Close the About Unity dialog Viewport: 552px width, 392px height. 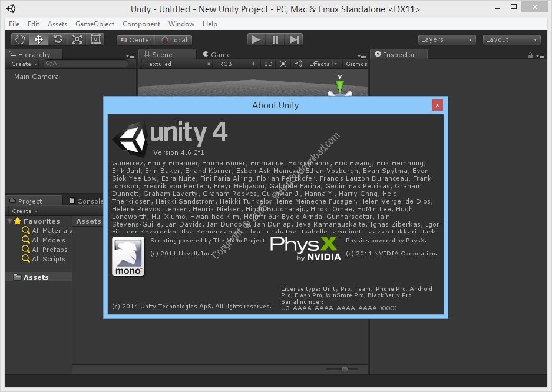[x=437, y=105]
